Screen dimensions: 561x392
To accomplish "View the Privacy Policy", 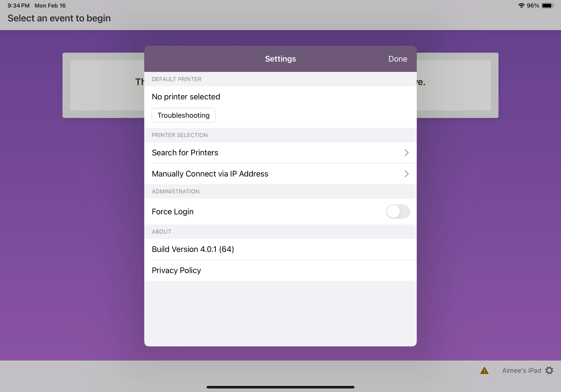I will [x=176, y=270].
